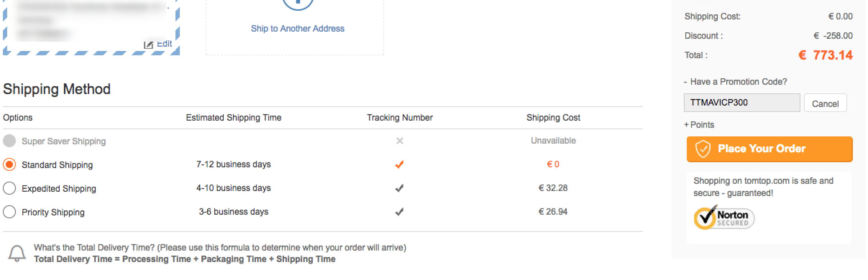Click orange tracking checkmark for Standard Shipping

(399, 164)
